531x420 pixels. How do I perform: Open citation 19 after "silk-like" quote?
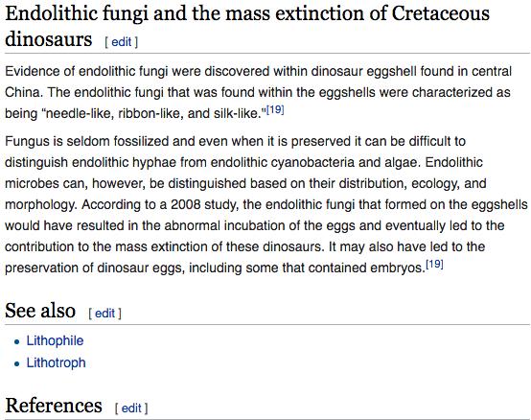click(x=275, y=109)
